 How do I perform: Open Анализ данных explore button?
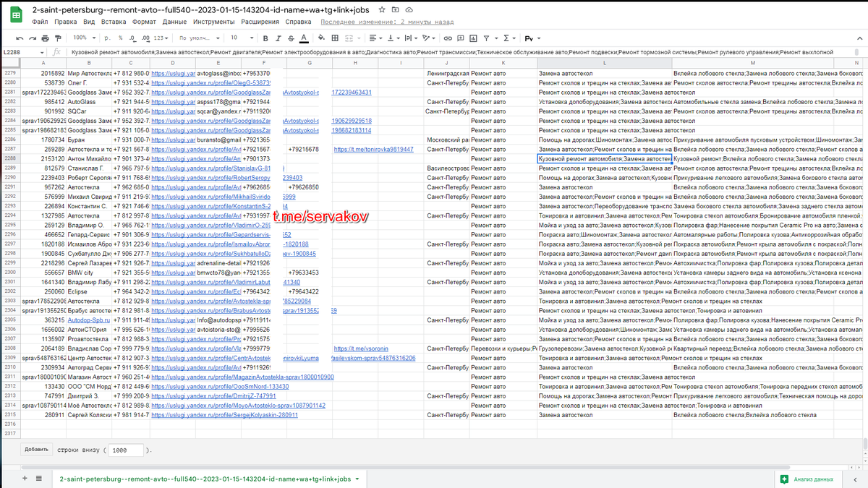click(x=807, y=479)
